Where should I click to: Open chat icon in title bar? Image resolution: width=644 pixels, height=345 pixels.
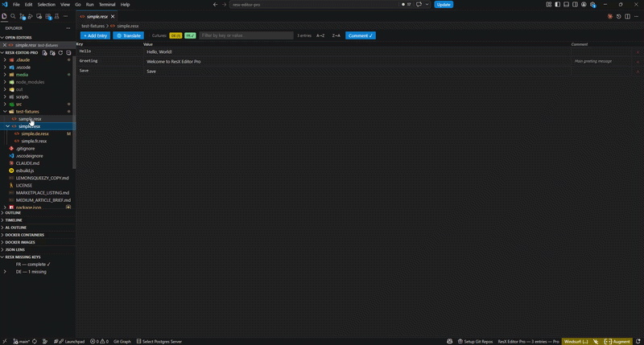[419, 5]
